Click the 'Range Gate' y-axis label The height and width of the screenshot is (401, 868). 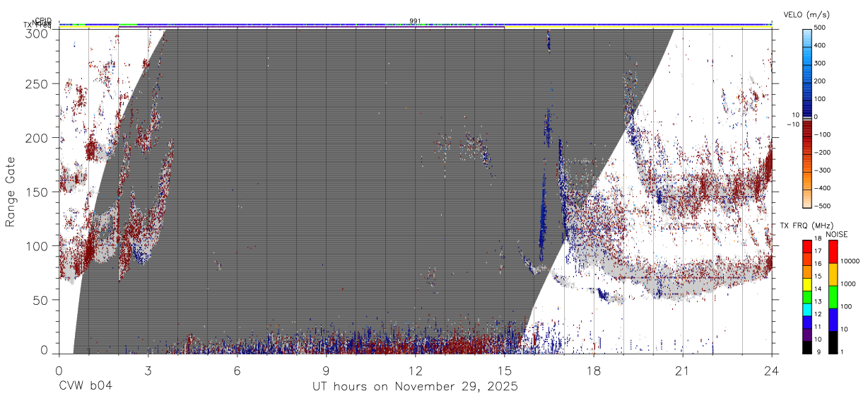point(11,191)
